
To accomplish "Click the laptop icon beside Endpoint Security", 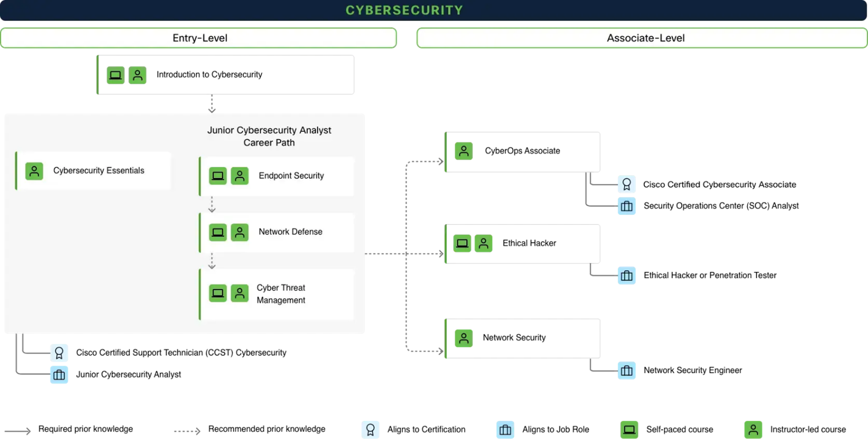I will tap(218, 176).
